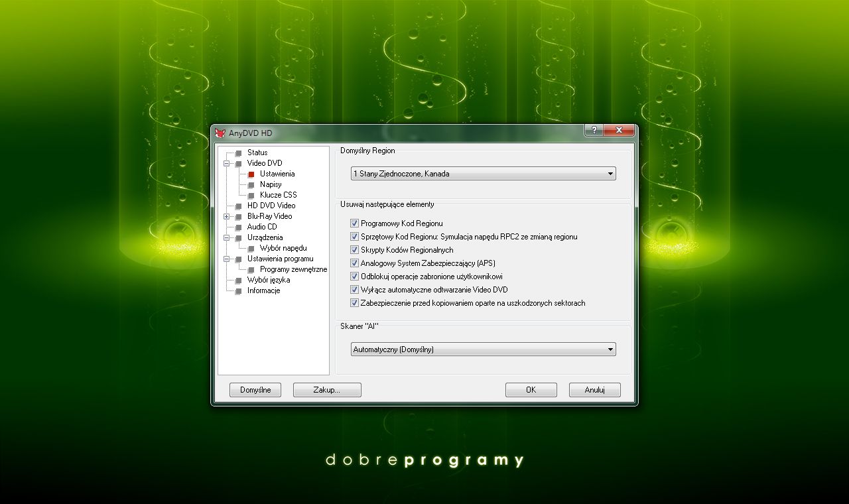The image size is (849, 504).
Task: Click the gray square icon beside Status
Action: coord(239,153)
